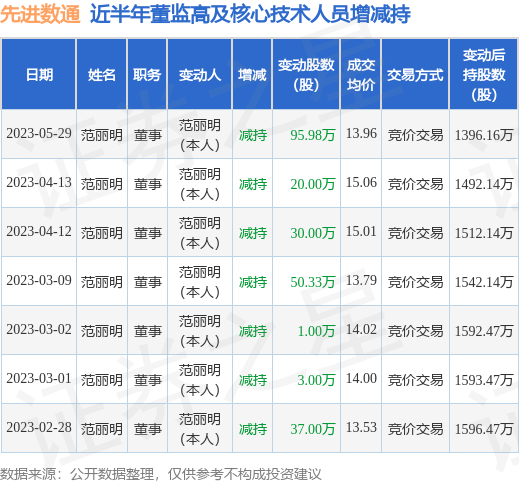Click date cell 2023-02-28

pyautogui.click(x=39, y=428)
